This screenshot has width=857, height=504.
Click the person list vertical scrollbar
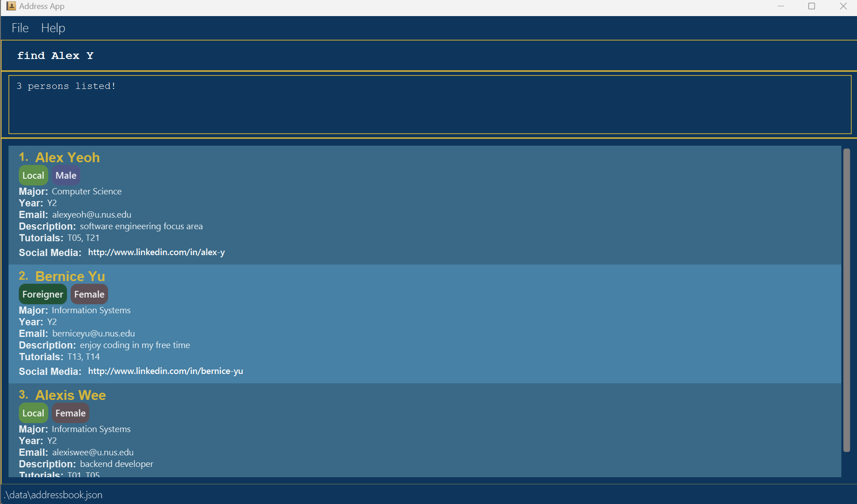click(x=846, y=299)
